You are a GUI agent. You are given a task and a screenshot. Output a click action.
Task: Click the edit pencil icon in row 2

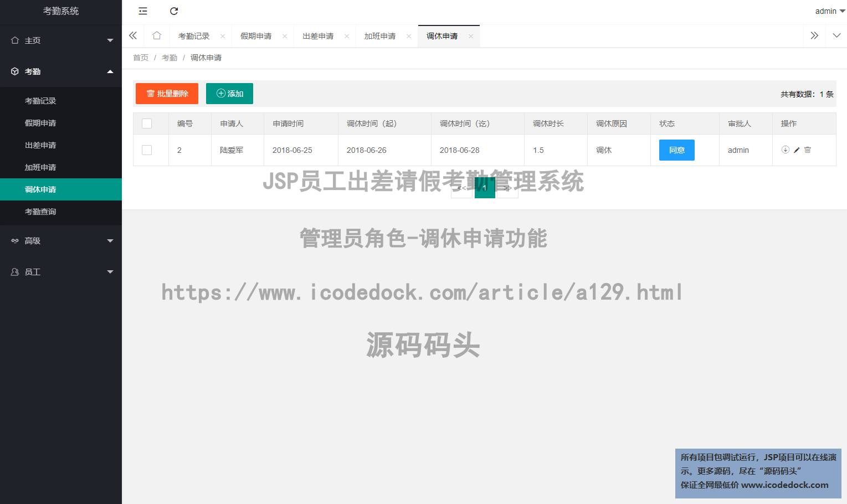click(797, 150)
